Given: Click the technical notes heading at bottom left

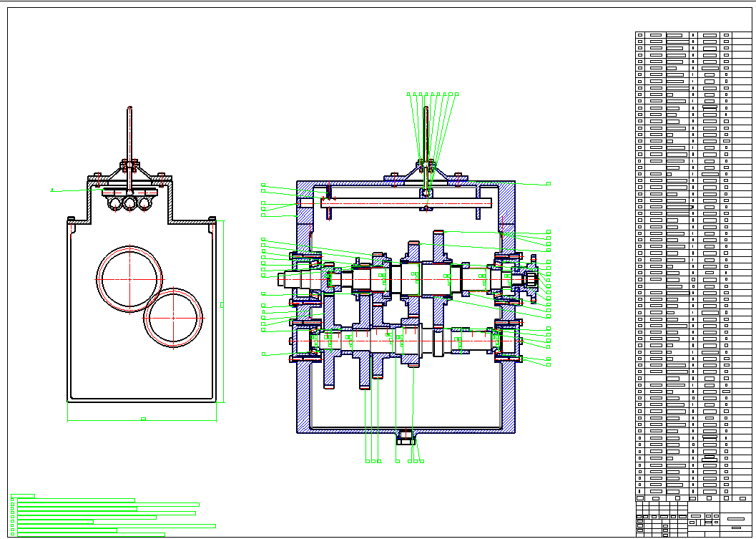Looking at the screenshot, I should point(23,495).
